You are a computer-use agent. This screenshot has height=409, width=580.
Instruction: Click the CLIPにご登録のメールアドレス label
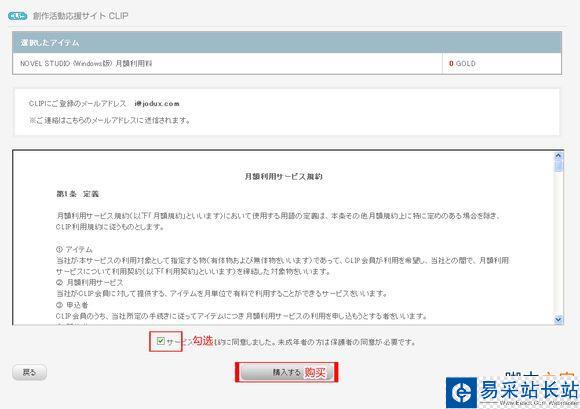pos(78,104)
